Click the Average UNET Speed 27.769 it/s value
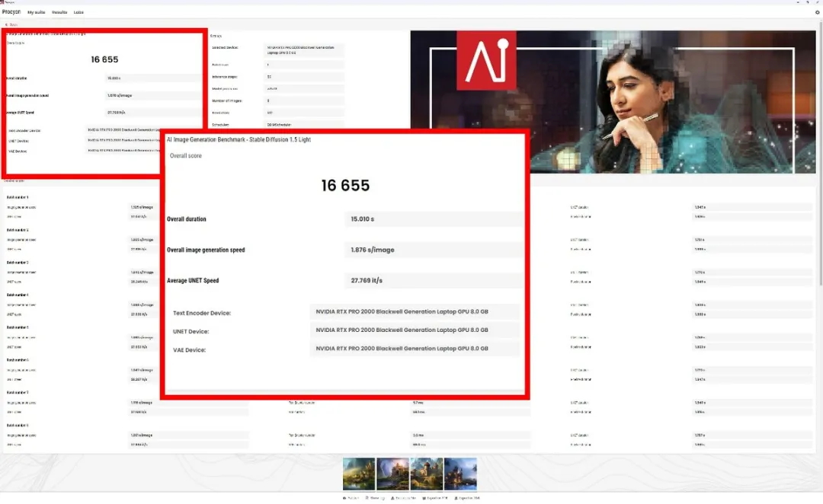This screenshot has height=504, width=823. 433,280
